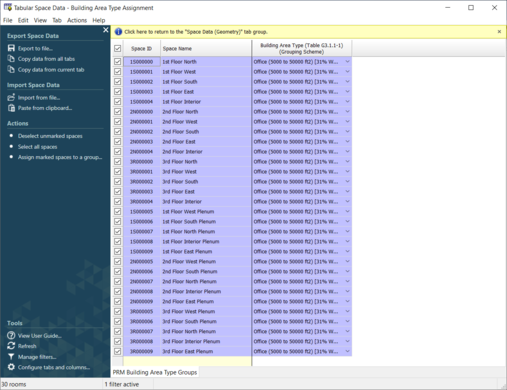Open the Help menu
The width and height of the screenshot is (507, 390).
pyautogui.click(x=99, y=20)
